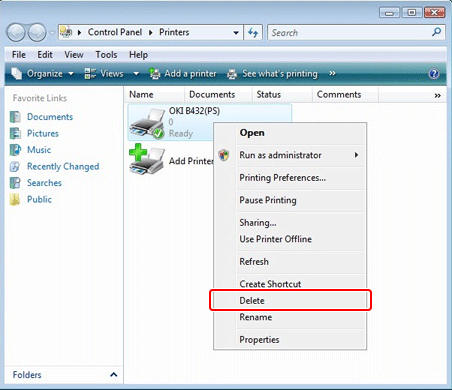The image size is (452, 390).
Task: Open the Help menu
Action: pyautogui.click(x=138, y=55)
